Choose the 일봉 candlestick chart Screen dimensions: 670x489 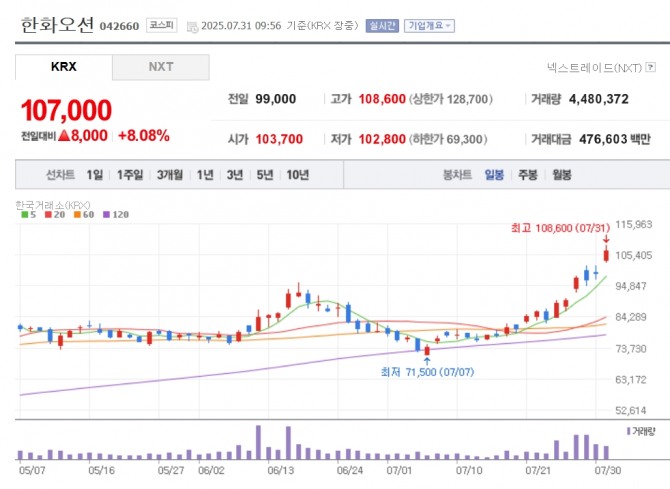[494, 174]
